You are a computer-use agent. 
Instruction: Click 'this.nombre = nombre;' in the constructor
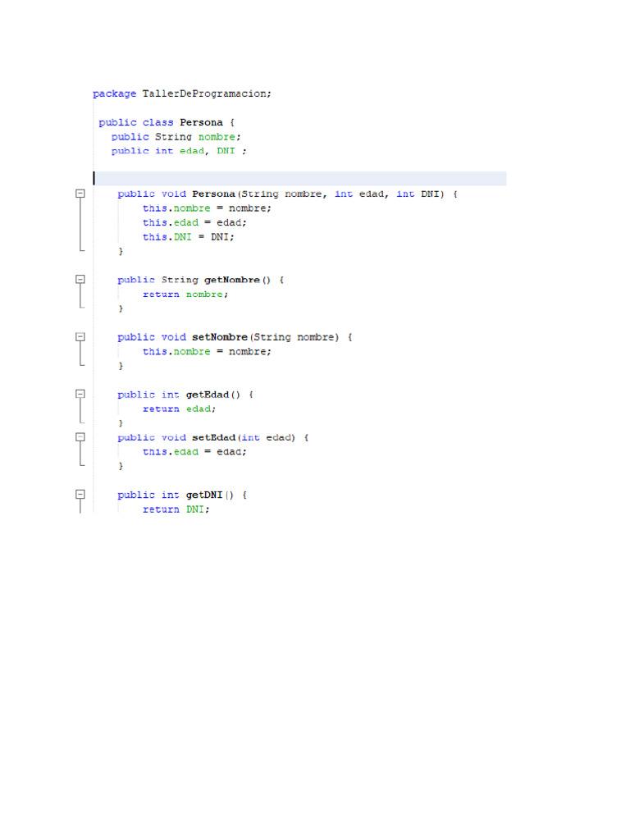207,208
